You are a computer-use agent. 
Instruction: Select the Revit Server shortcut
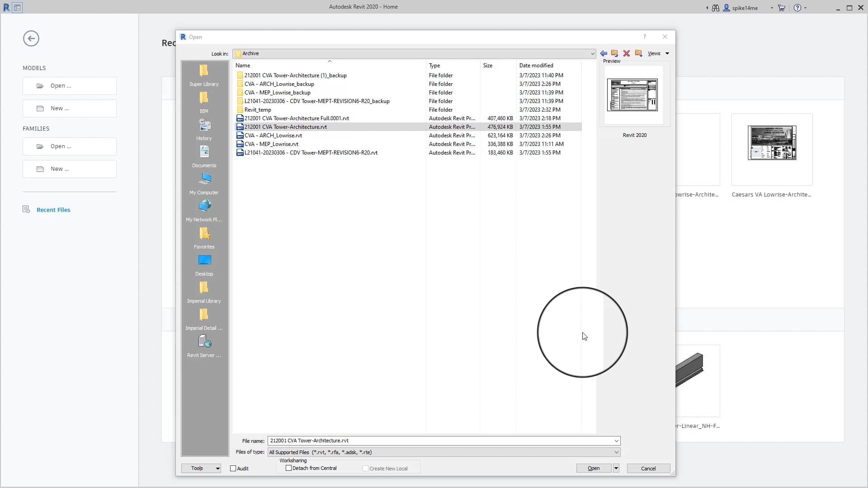pyautogui.click(x=204, y=346)
